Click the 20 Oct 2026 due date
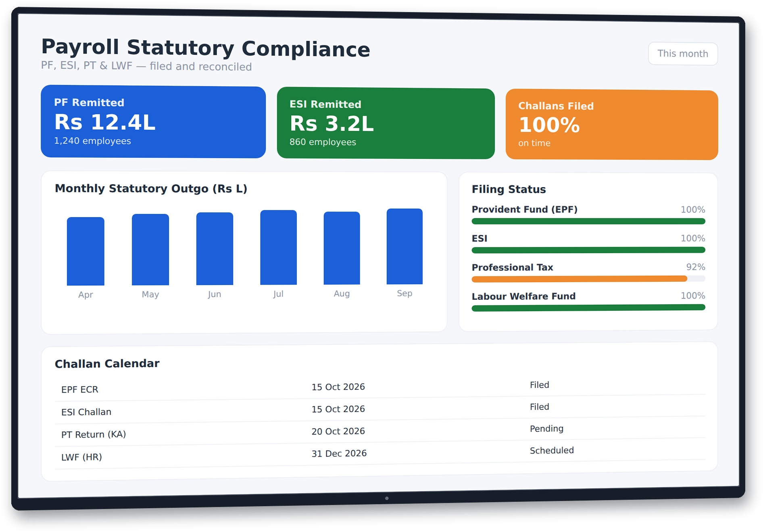Screen dimensions: 763x532 338,431
